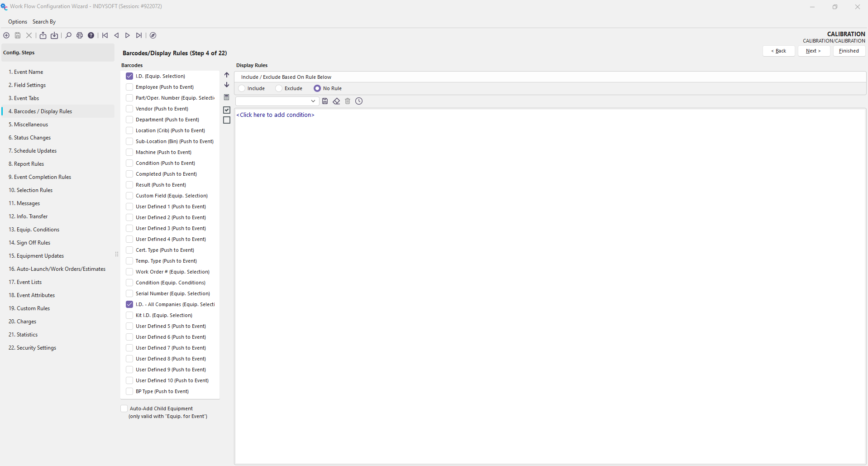This screenshot has height=466, width=868.
Task: Uncheck I.D. - All Companies barcode checkbox
Action: (129, 304)
